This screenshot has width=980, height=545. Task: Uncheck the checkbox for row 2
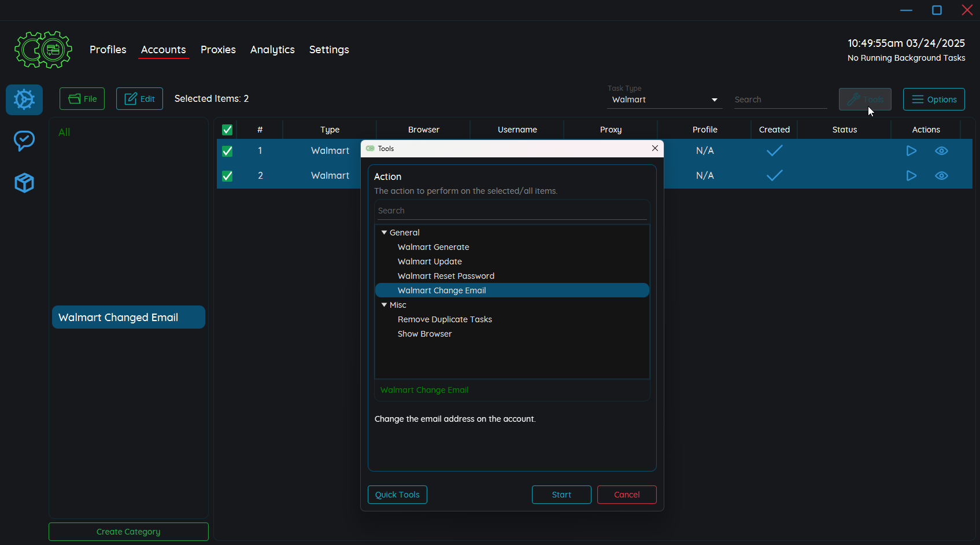point(227,176)
